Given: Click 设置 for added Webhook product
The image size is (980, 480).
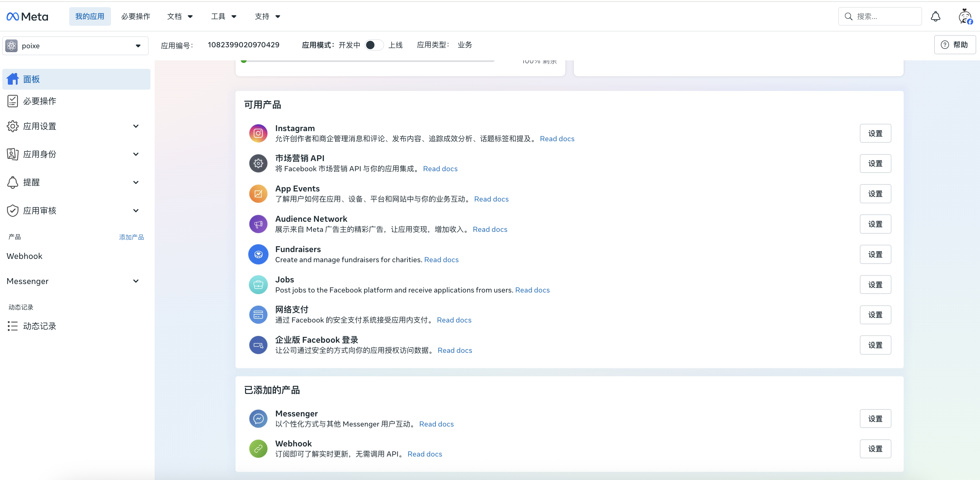Looking at the screenshot, I should (x=875, y=448).
